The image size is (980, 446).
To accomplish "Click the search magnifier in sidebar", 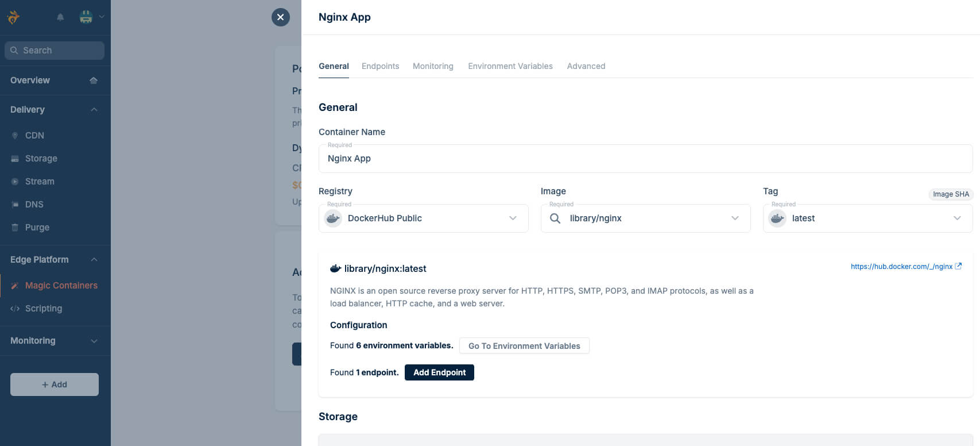I will click(x=14, y=51).
